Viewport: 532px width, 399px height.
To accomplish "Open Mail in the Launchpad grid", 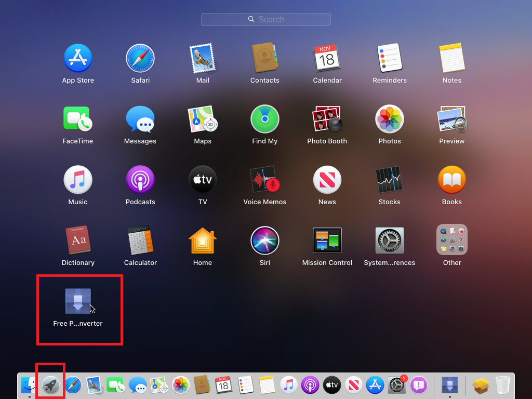I will (x=203, y=58).
